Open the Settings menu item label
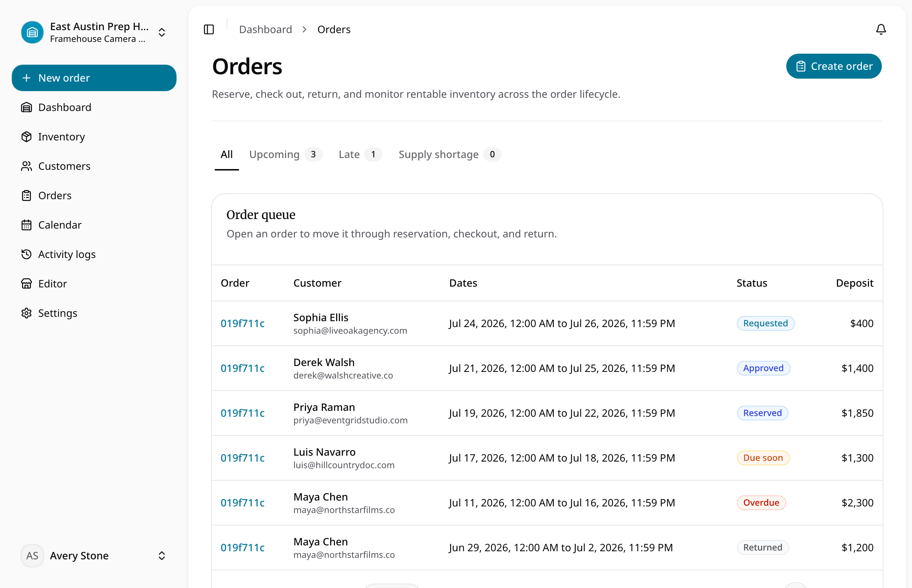Image resolution: width=912 pixels, height=588 pixels. 58,313
